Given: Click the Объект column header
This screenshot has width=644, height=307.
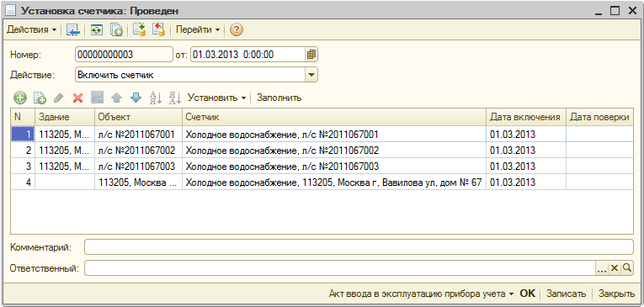Looking at the screenshot, I should click(x=138, y=117).
